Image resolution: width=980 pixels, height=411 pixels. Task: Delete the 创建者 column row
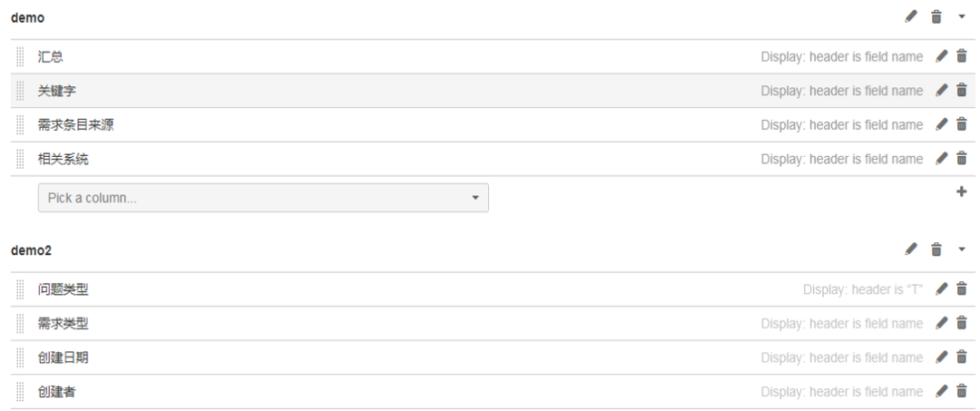pyautogui.click(x=962, y=391)
